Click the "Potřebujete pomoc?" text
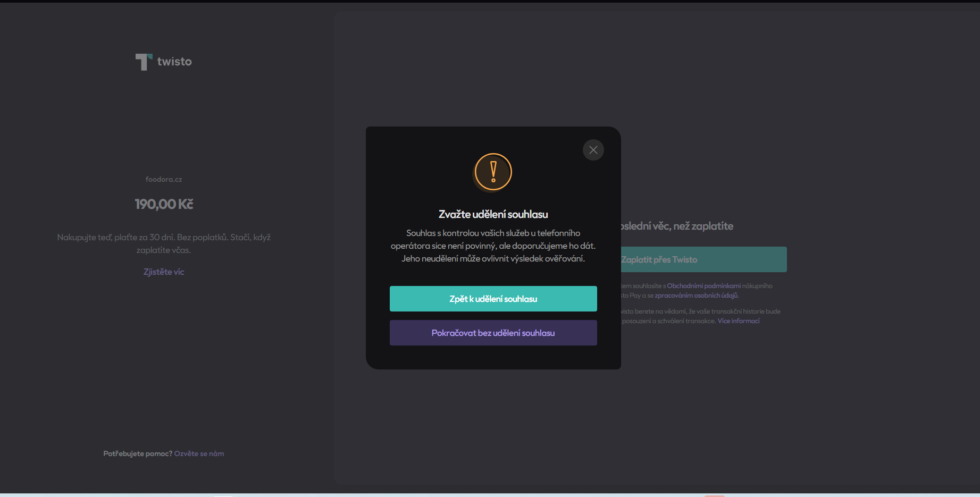The image size is (980, 497). [x=138, y=453]
